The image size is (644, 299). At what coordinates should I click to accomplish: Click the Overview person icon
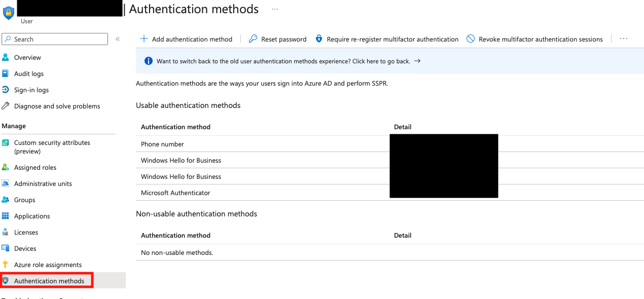(6, 57)
